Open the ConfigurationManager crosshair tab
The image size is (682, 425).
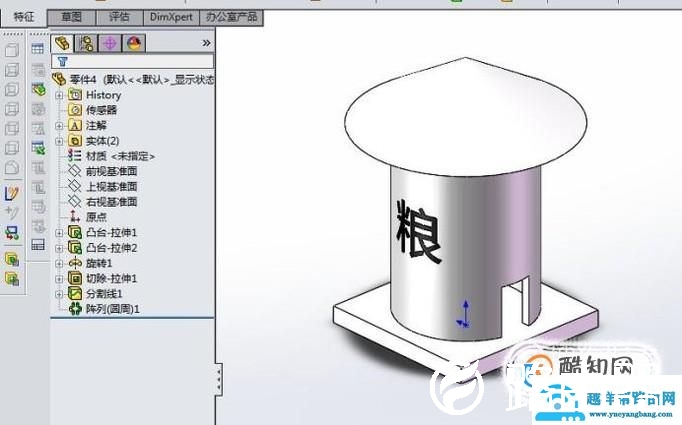click(x=110, y=43)
